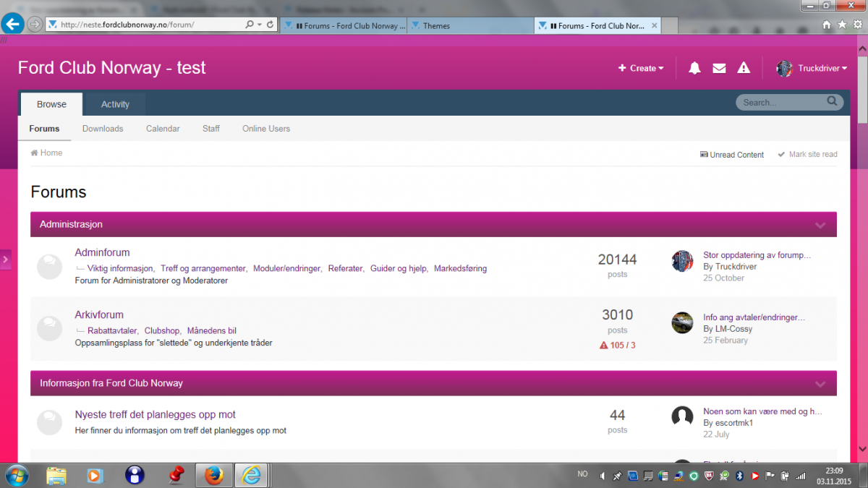Open the Downloads menu item
This screenshot has height=488, width=868.
(x=103, y=129)
